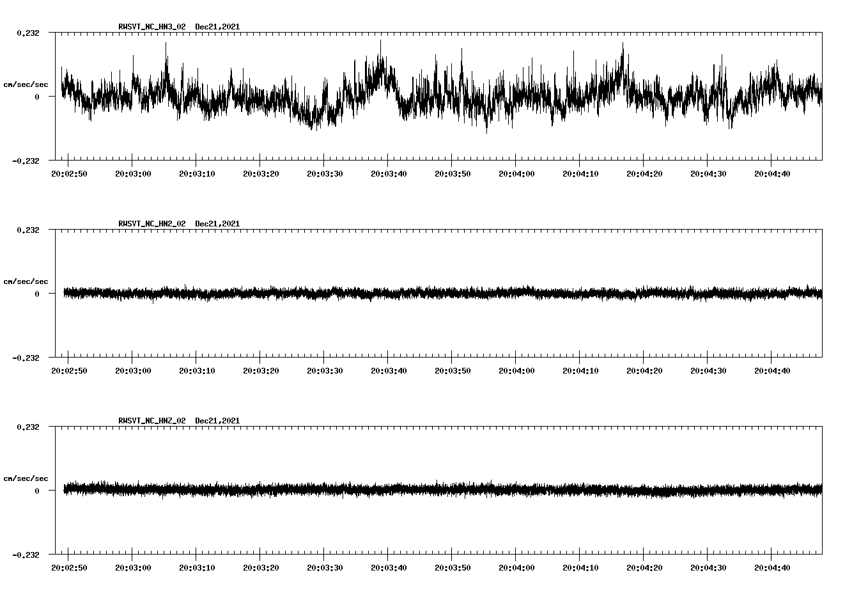The image size is (868, 591).
Task: Click the 20:03:30 time label under HNZ plot
Action: click(325, 567)
